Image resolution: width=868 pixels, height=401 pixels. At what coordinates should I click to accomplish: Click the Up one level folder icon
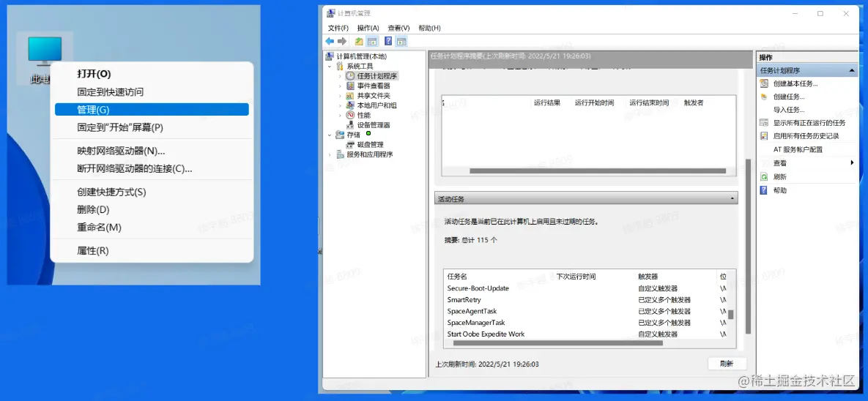(359, 41)
